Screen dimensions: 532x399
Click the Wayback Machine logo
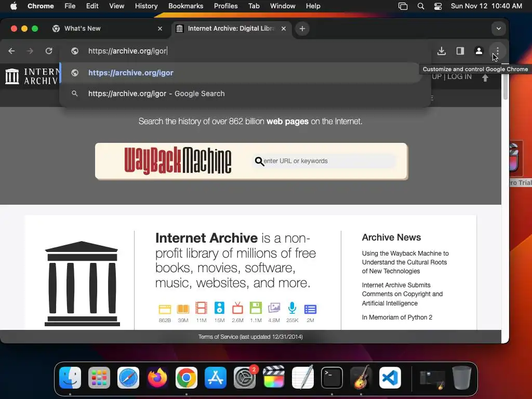(178, 161)
